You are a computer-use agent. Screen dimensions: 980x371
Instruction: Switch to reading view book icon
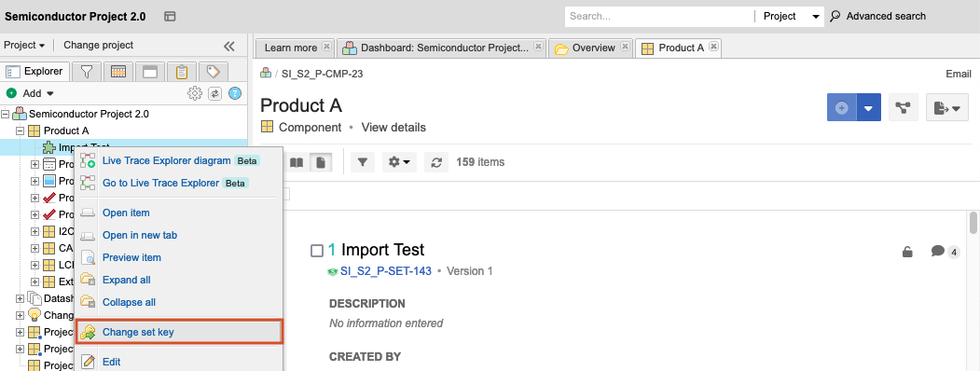point(297,162)
